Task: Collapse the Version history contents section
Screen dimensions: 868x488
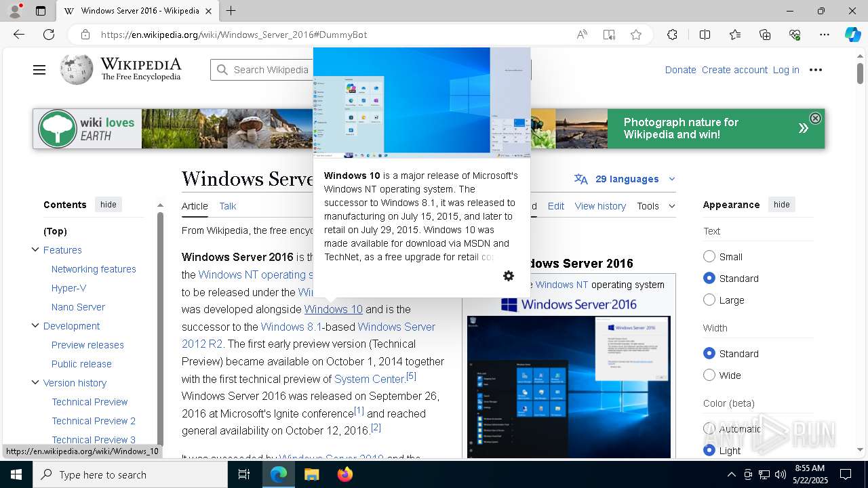Action: [x=35, y=382]
